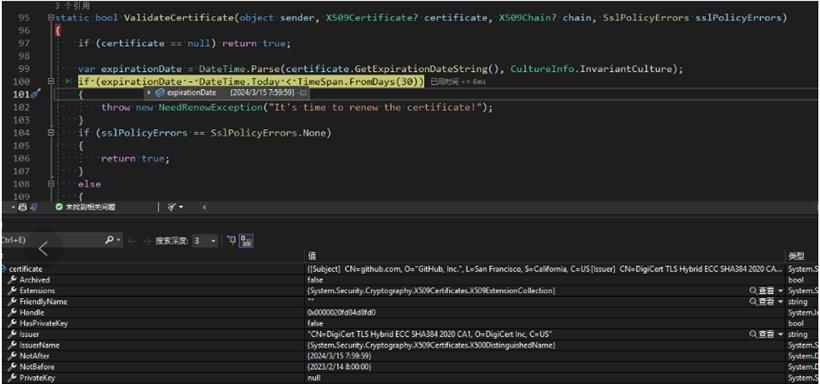Select the Archived property name
820x384 pixels.
click(35, 280)
